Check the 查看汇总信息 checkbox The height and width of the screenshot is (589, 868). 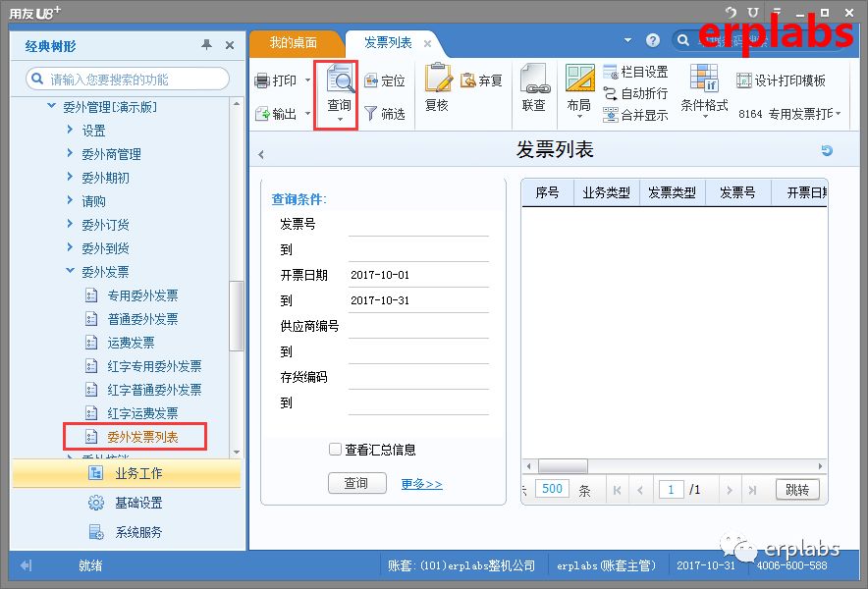[335, 449]
